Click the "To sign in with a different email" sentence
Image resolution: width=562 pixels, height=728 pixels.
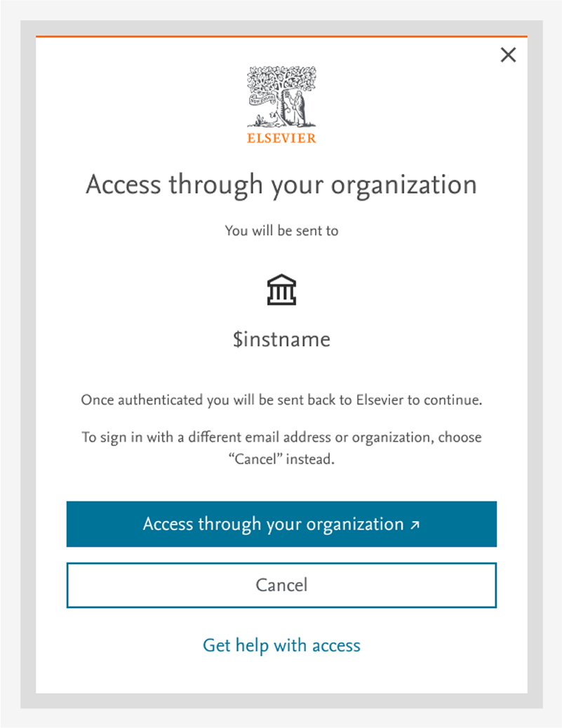(x=281, y=438)
